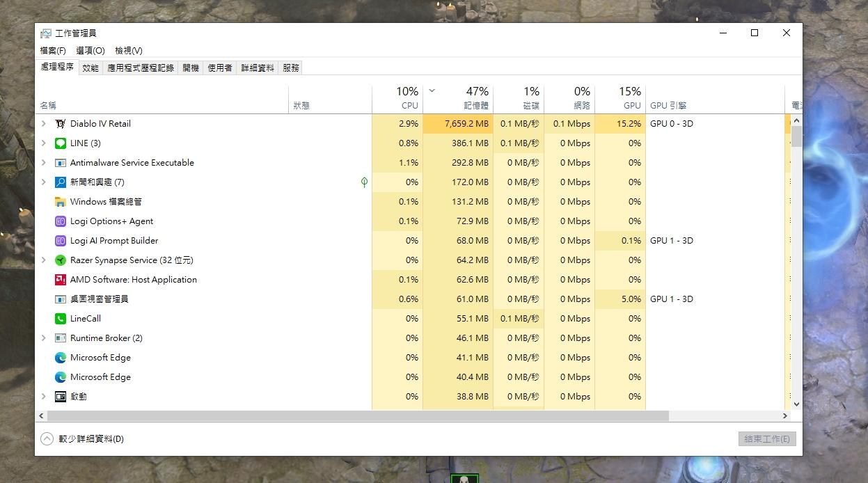The image size is (868, 483).
Task: Click the first Microsoft Edge icon
Action: click(61, 358)
